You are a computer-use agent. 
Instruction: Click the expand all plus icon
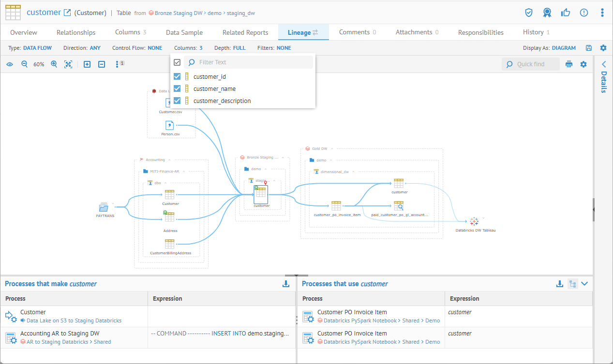(87, 64)
